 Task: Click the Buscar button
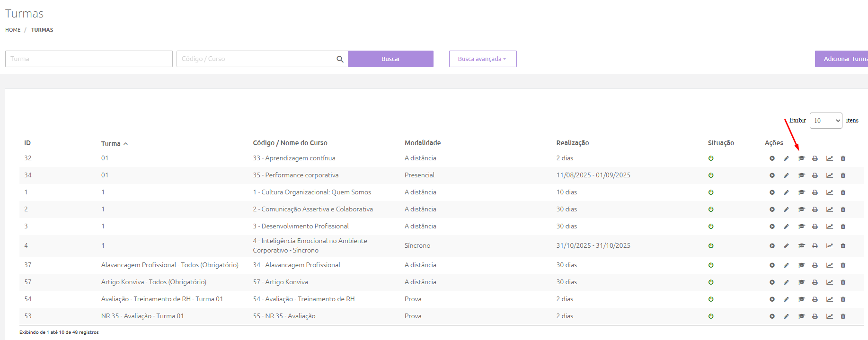[390, 59]
